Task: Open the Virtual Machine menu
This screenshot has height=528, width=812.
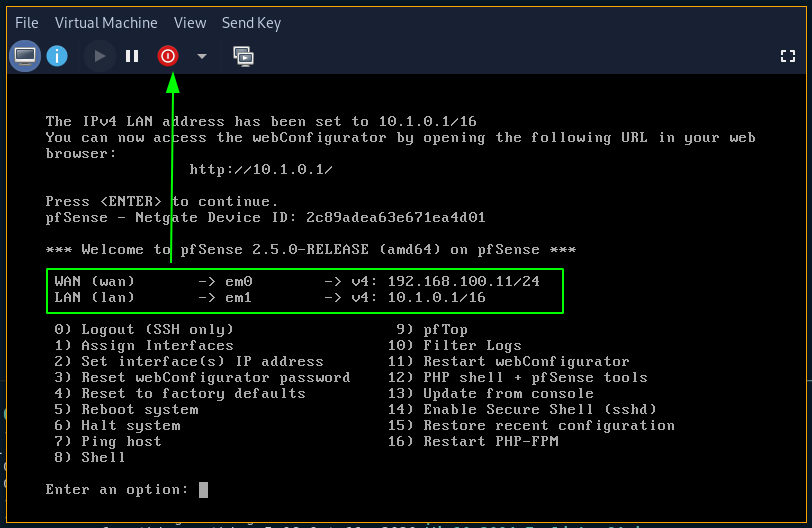Action: tap(106, 23)
